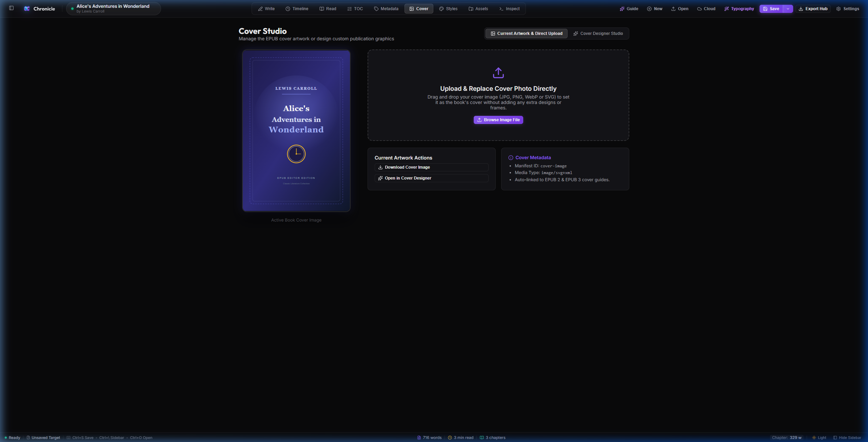Click the Cover Metadata info icon
868x442 pixels.
511,158
